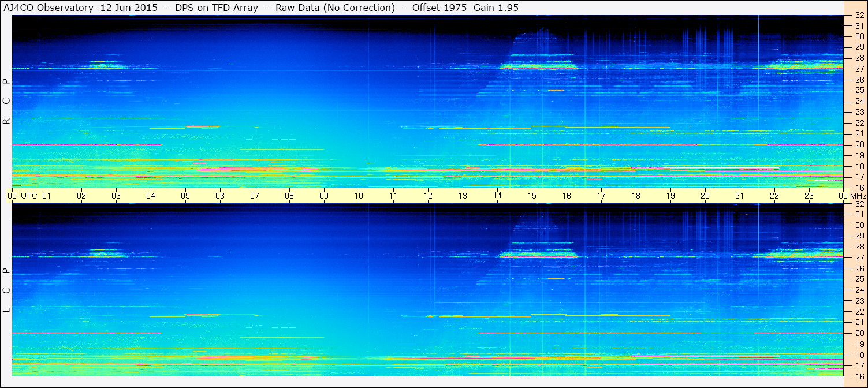Select the 15 hour label on time axis
868x388 pixels.
[532, 196]
